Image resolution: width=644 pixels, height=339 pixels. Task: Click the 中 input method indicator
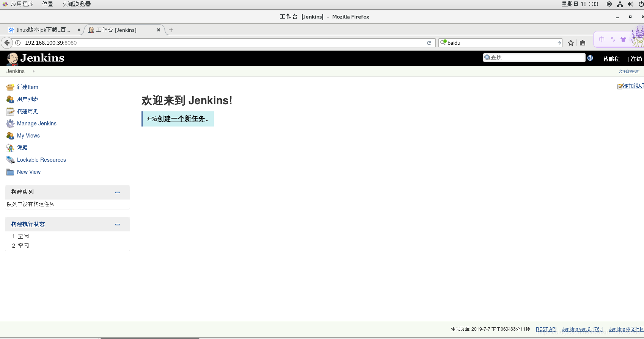tap(602, 39)
